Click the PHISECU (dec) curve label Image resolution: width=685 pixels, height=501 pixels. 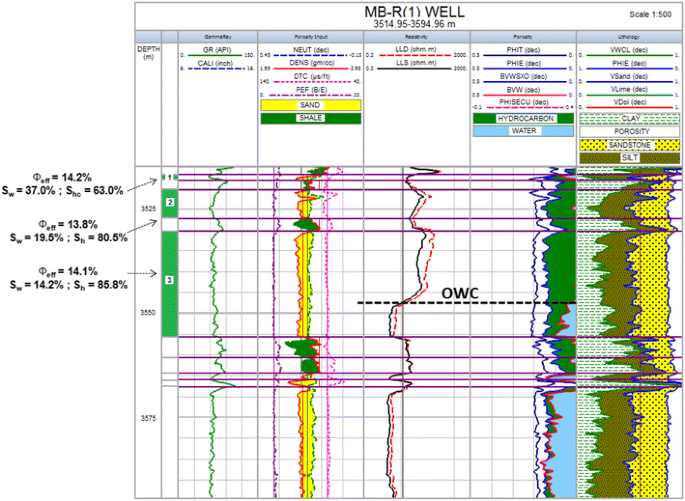click(523, 103)
